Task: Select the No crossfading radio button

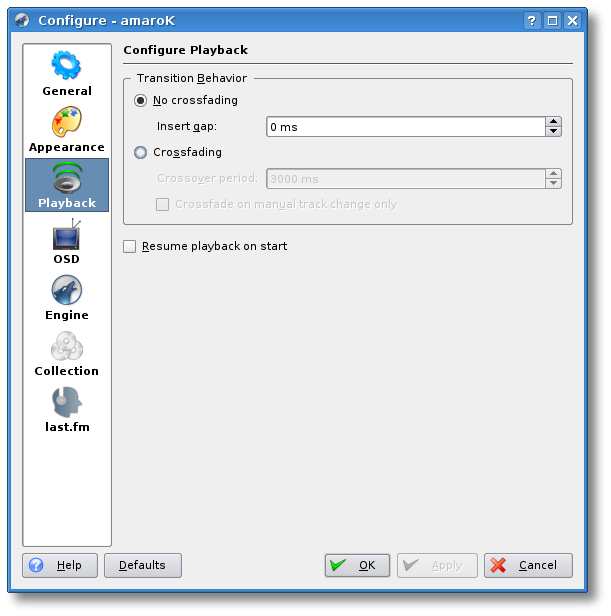Action: 141,100
